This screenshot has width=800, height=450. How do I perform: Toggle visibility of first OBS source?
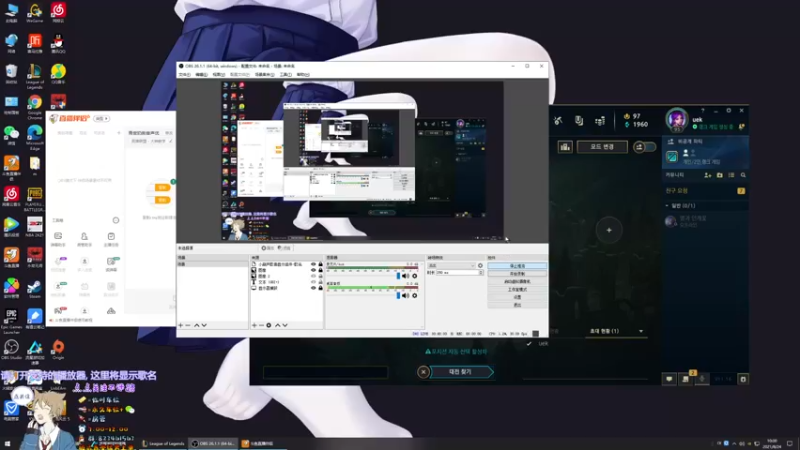click(313, 264)
